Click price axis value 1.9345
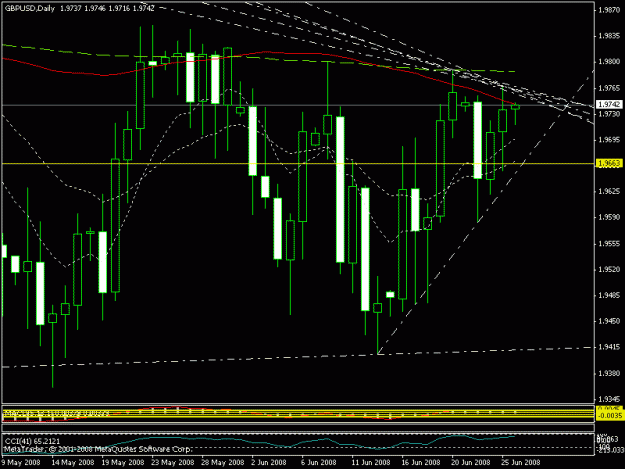Viewport: 625px width, 469px height. pyautogui.click(x=609, y=399)
